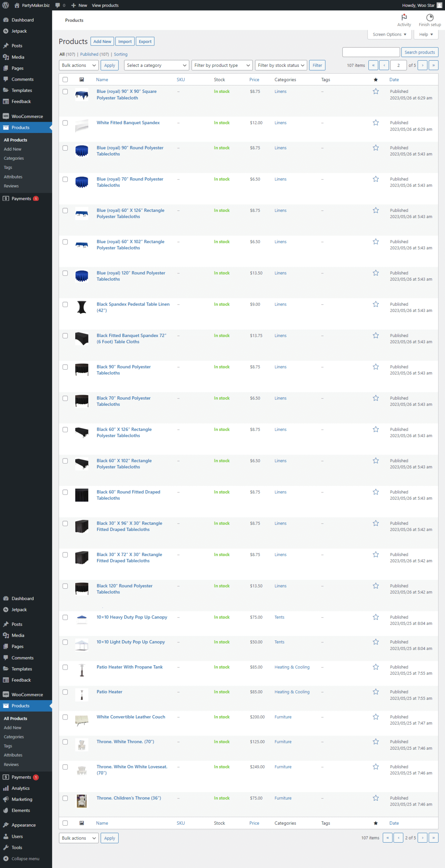
Task: Open Filter by stock status dropdown
Action: [x=281, y=65]
